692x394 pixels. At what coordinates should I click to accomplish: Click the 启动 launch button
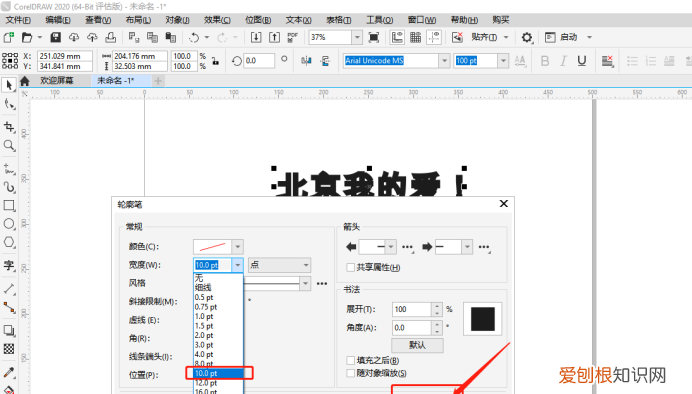pyautogui.click(x=568, y=38)
